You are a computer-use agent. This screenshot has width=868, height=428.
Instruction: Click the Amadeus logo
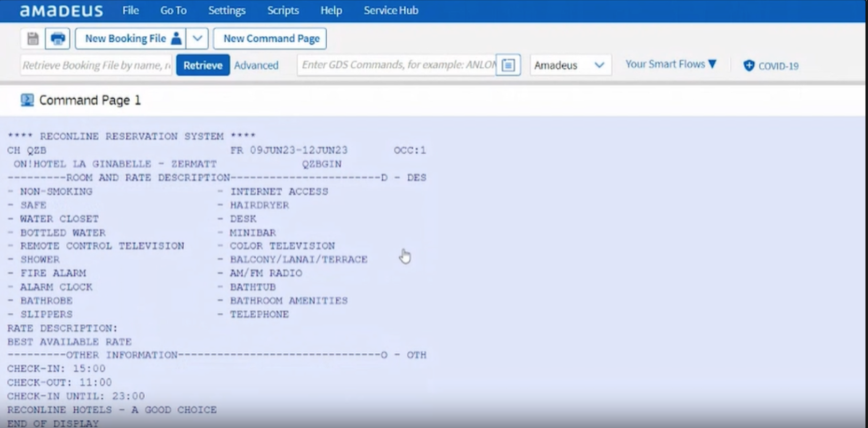point(61,11)
